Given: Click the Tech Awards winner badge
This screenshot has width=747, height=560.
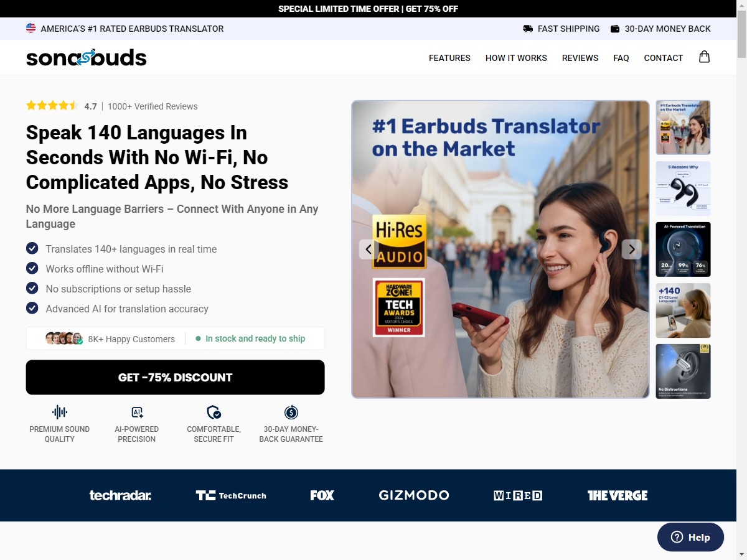Looking at the screenshot, I should point(399,307).
